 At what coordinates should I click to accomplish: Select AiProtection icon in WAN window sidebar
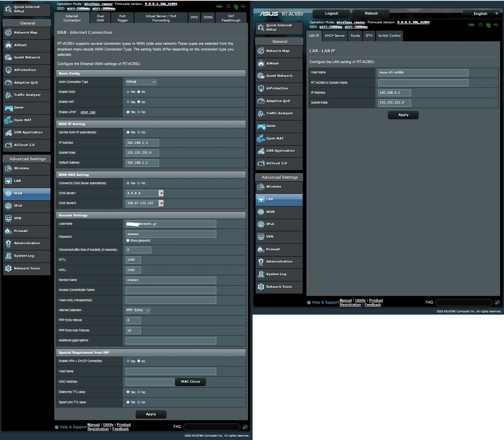[8, 70]
